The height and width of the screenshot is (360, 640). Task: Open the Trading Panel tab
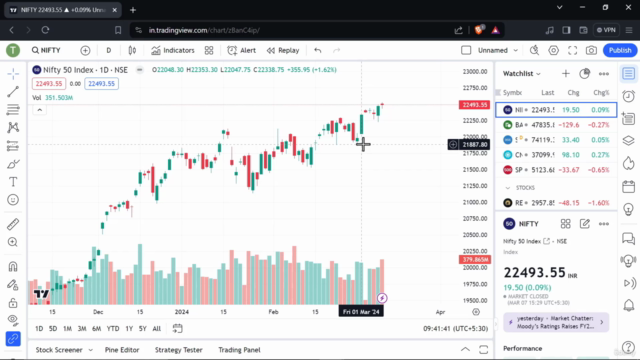pos(239,350)
